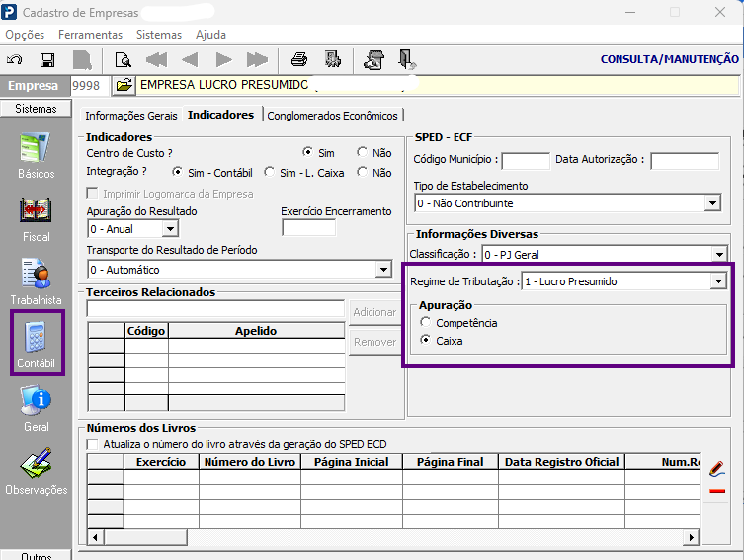Image resolution: width=744 pixels, height=560 pixels.
Task: Click horizontal scrollbar right arrow
Action: [x=691, y=537]
